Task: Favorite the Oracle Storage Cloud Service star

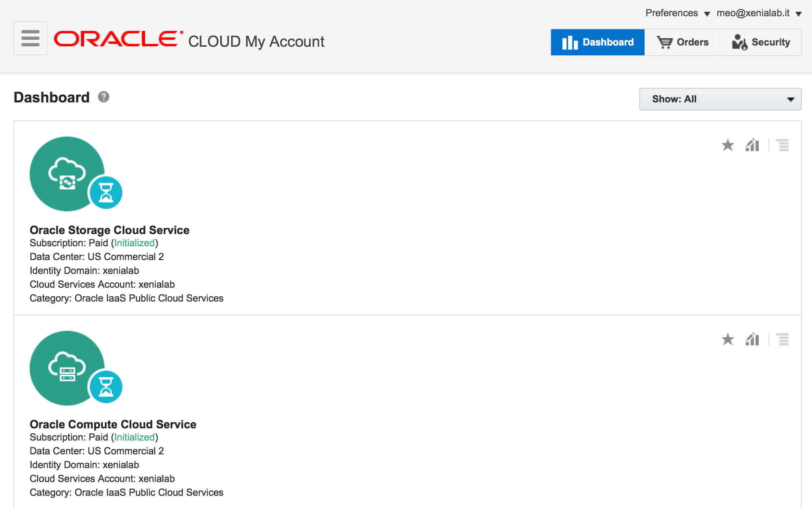Action: click(x=727, y=145)
